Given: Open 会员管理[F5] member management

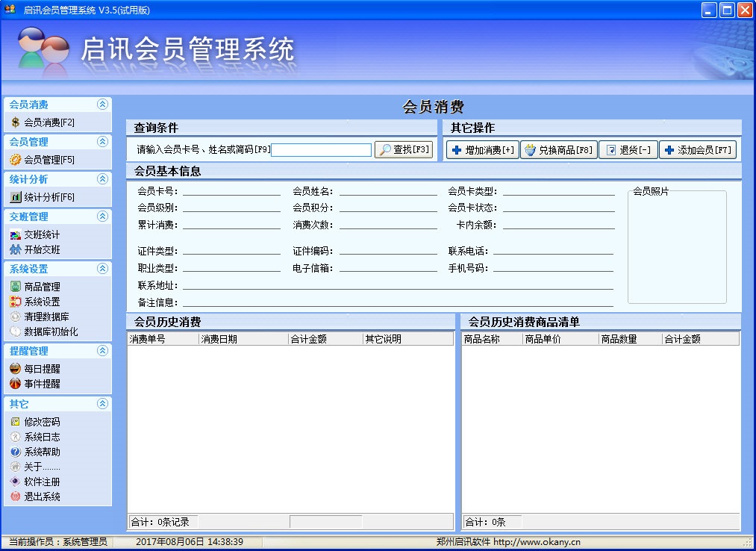Looking at the screenshot, I should [49, 159].
